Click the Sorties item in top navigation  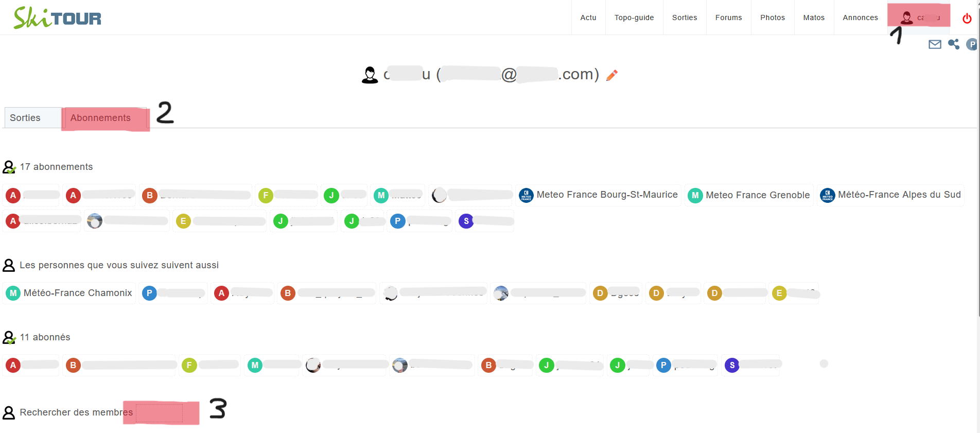(x=685, y=18)
